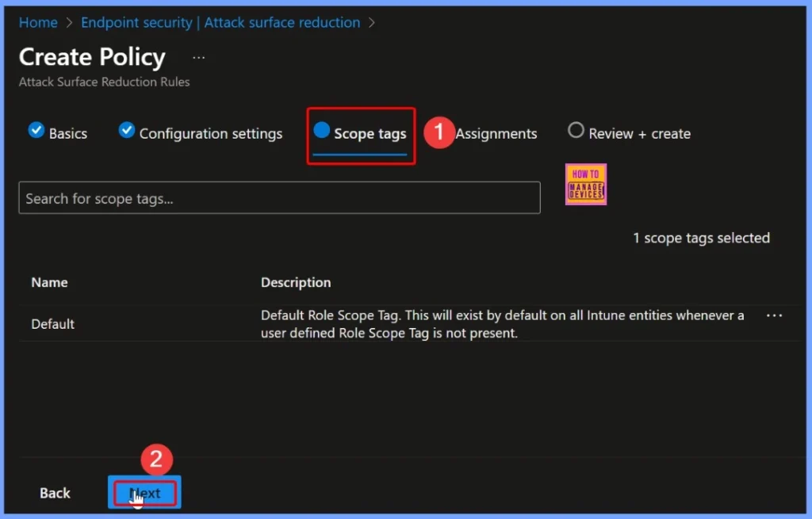Click the red number 2 annotation badge
812x519 pixels.
156,459
